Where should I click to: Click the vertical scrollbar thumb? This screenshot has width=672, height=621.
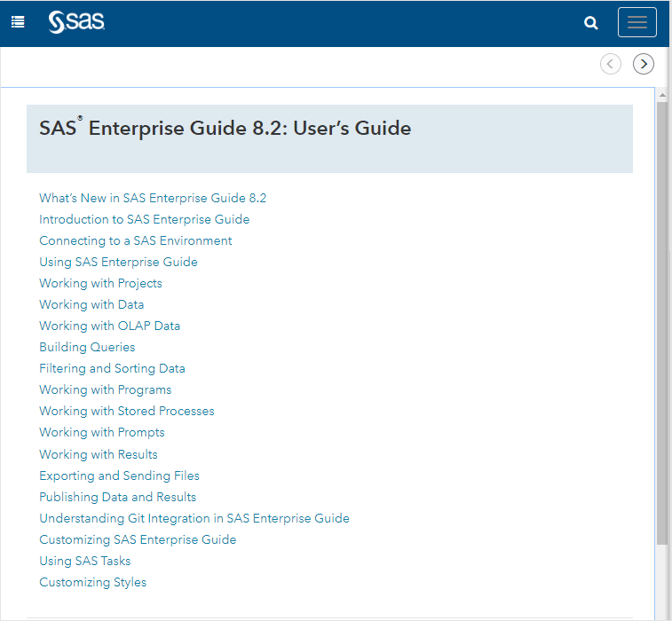pyautogui.click(x=662, y=319)
